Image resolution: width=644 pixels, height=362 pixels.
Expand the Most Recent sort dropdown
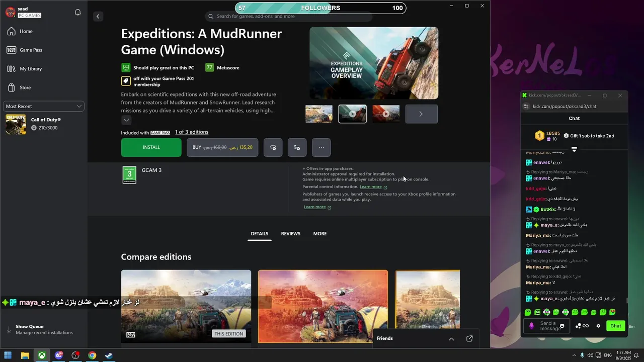click(44, 106)
